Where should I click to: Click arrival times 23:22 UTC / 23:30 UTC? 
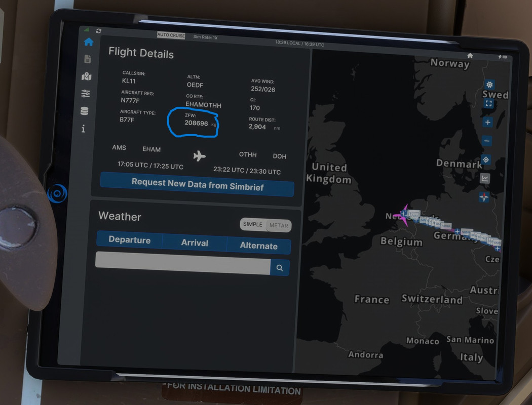(247, 171)
